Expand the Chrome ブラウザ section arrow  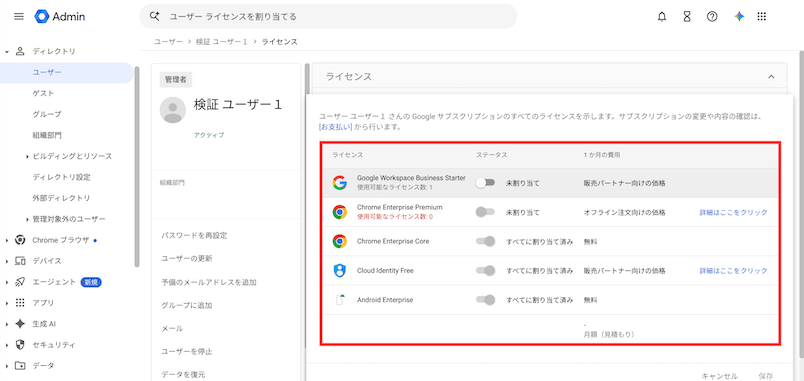click(7, 240)
